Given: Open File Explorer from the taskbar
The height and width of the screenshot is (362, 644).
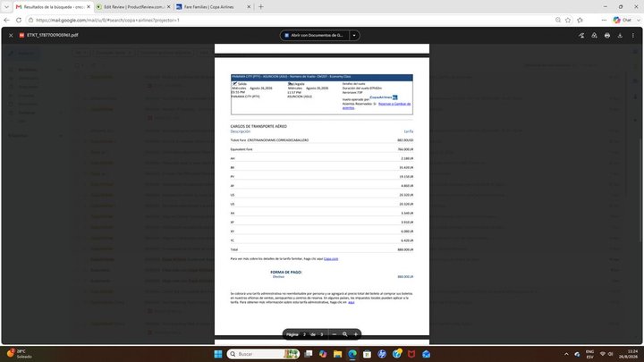Looking at the screenshot, I should 337,354.
